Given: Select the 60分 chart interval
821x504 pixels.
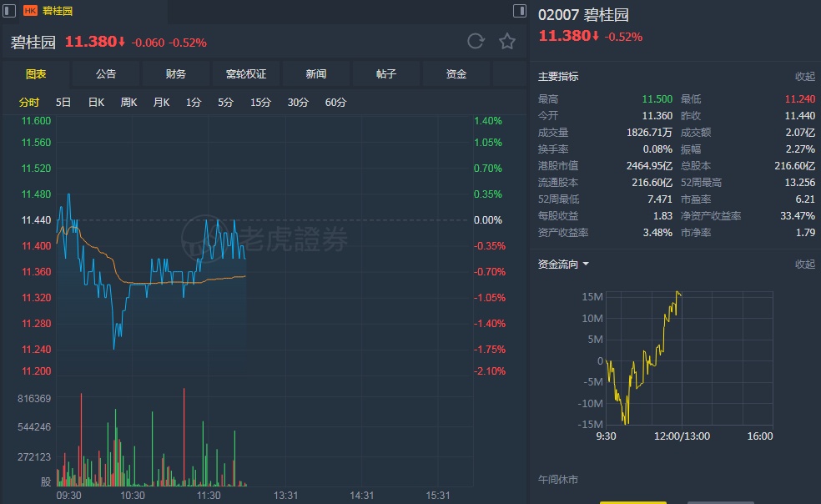Looking at the screenshot, I should (x=335, y=102).
